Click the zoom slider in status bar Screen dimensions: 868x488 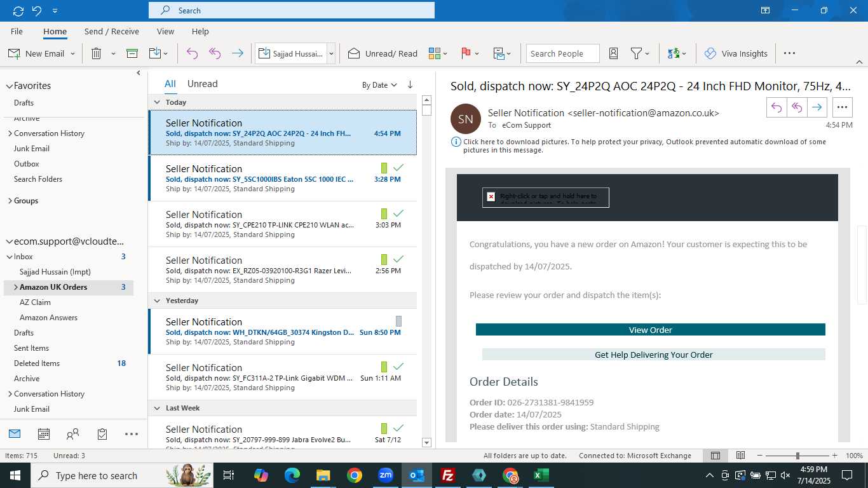[797, 456]
